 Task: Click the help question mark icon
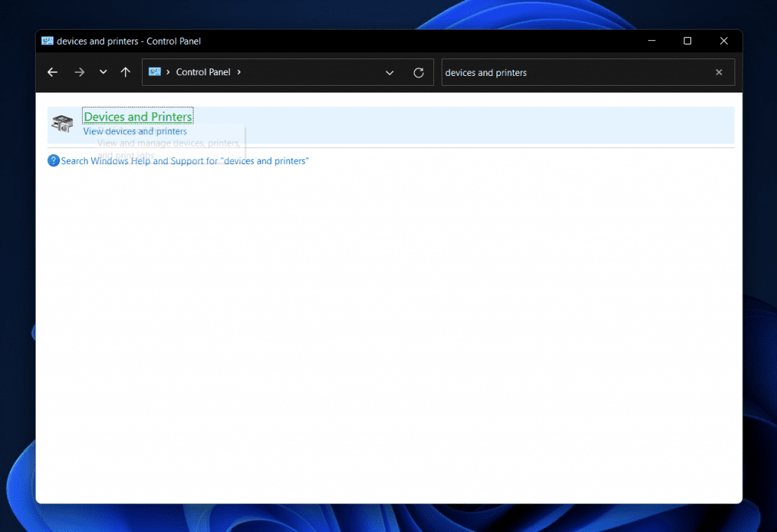coord(53,160)
